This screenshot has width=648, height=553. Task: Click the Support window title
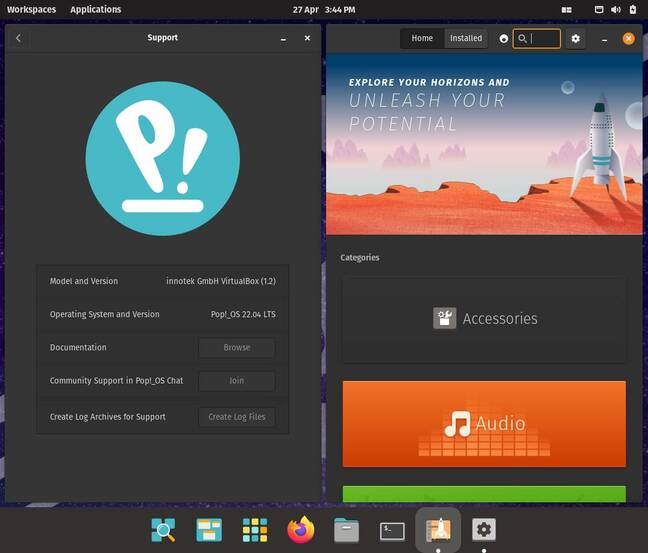click(162, 38)
